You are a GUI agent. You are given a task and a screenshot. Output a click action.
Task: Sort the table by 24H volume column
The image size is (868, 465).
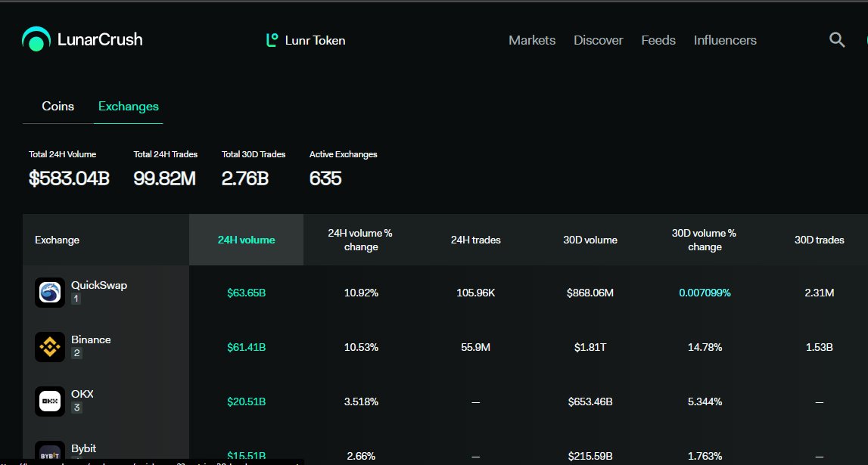pyautogui.click(x=247, y=240)
